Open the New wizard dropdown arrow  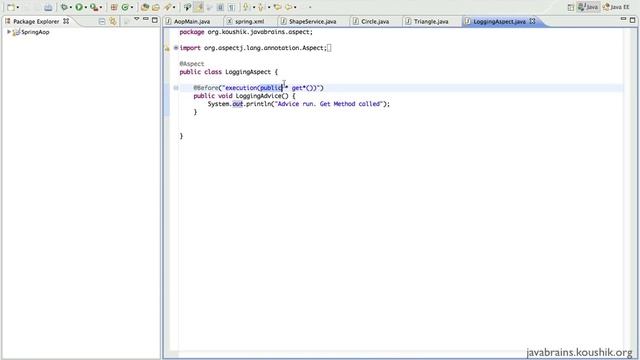point(18,7)
